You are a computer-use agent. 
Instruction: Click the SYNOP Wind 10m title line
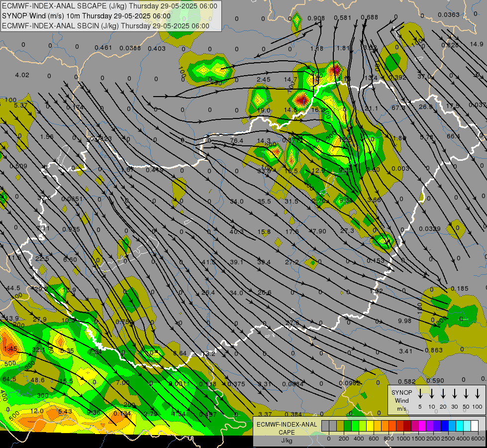87,16
